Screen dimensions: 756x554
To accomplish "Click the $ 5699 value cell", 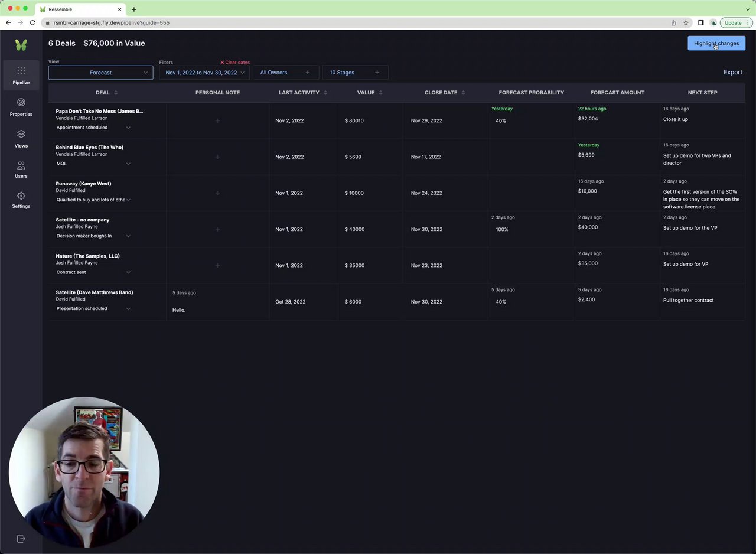I will (353, 157).
